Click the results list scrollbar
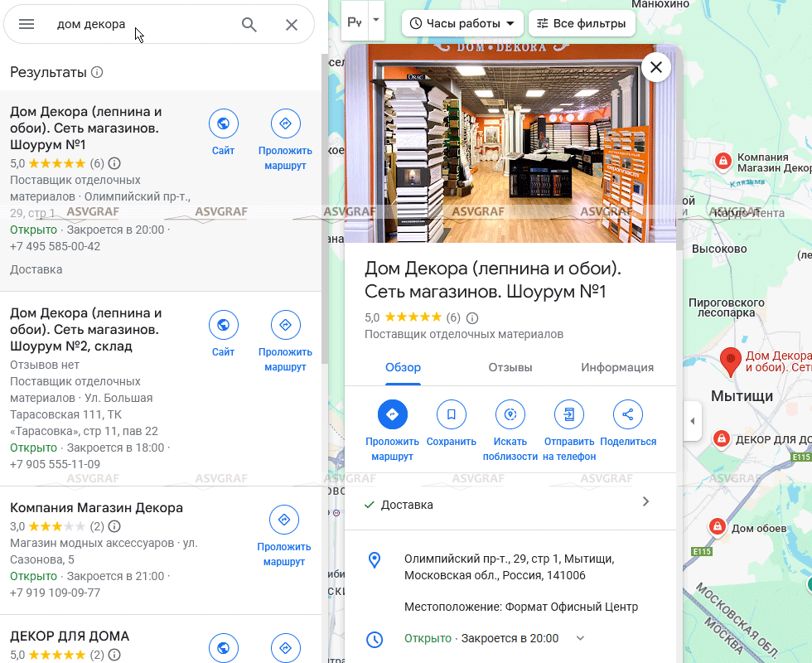Screen dimensions: 812x663 tap(325, 208)
